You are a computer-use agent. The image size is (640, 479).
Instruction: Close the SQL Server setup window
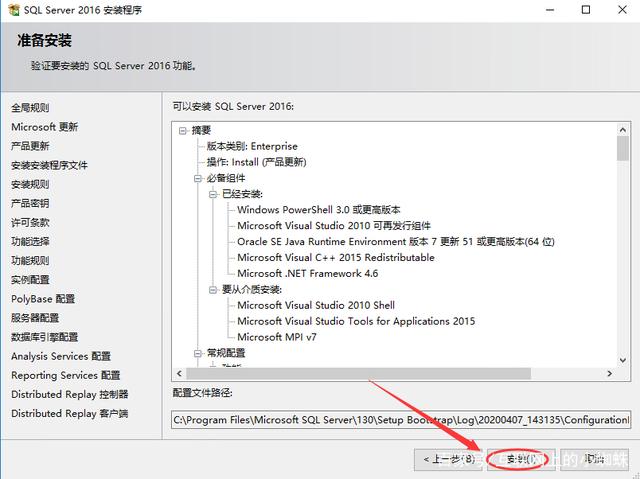click(622, 10)
